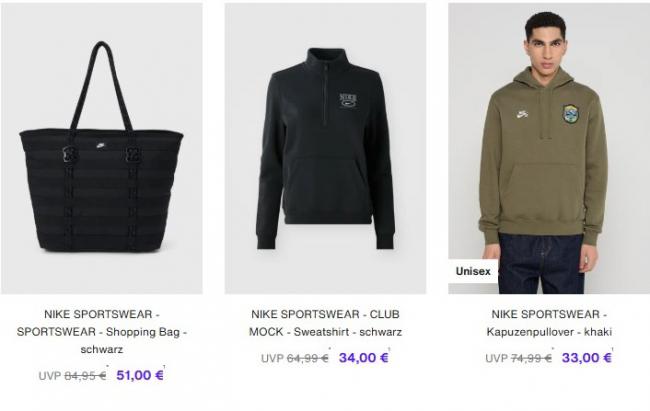Open the black Nike shopping bag image
The height and width of the screenshot is (411, 650).
click(102, 148)
